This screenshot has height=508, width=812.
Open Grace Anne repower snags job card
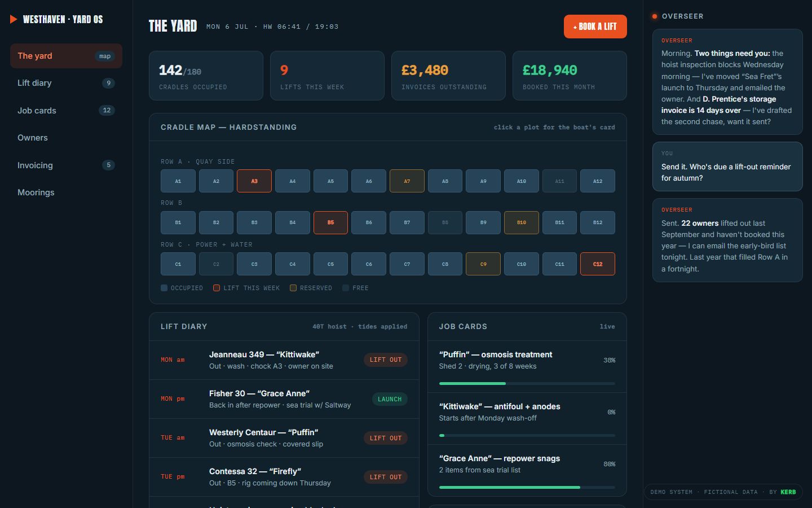pyautogui.click(x=527, y=471)
